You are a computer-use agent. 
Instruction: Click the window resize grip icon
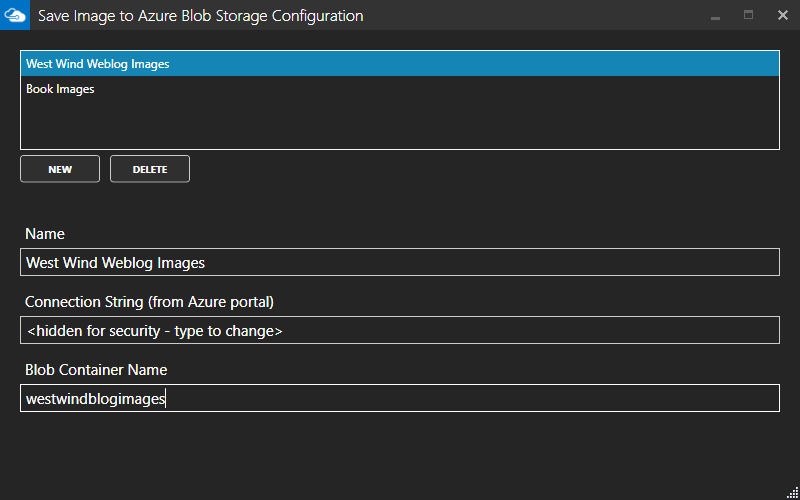tap(792, 493)
